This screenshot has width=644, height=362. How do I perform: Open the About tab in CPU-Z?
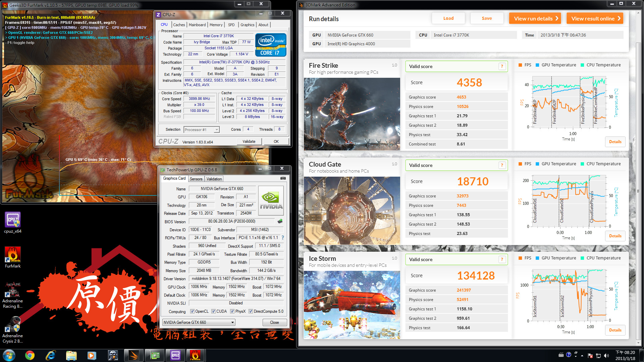(x=263, y=25)
